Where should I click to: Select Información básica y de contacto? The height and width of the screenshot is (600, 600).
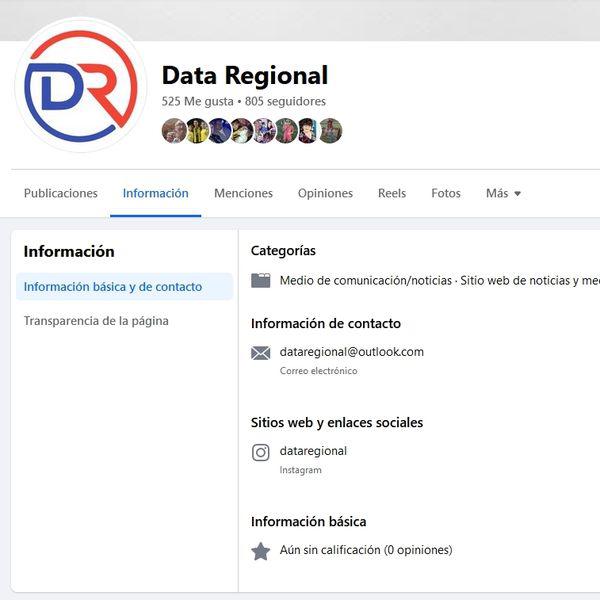[x=113, y=287]
